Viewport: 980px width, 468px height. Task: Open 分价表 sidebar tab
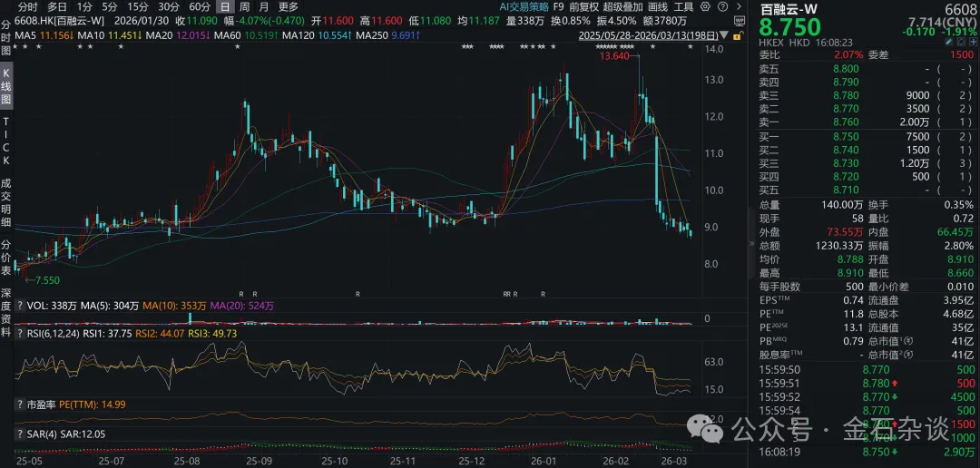coord(6,257)
